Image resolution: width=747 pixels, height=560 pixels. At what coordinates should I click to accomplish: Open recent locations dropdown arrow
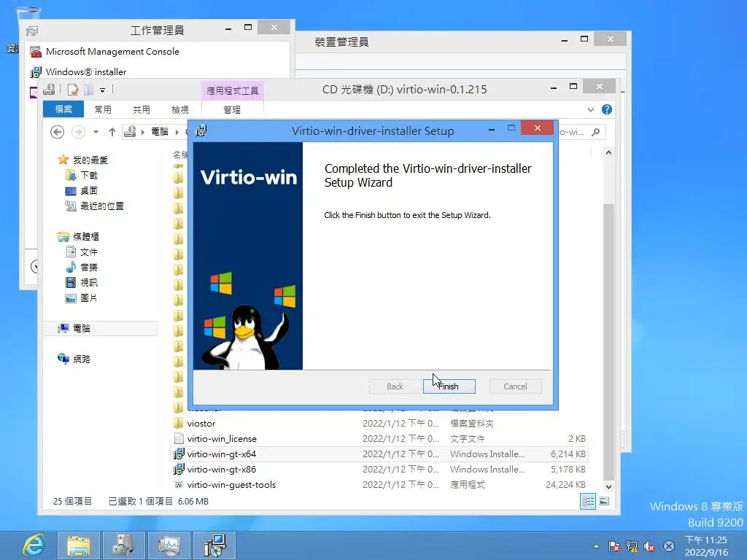96,132
